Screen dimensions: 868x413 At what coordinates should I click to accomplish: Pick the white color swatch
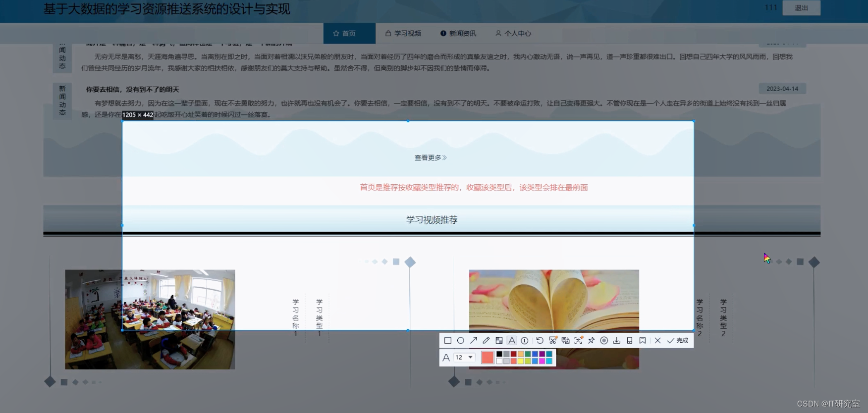pos(499,361)
